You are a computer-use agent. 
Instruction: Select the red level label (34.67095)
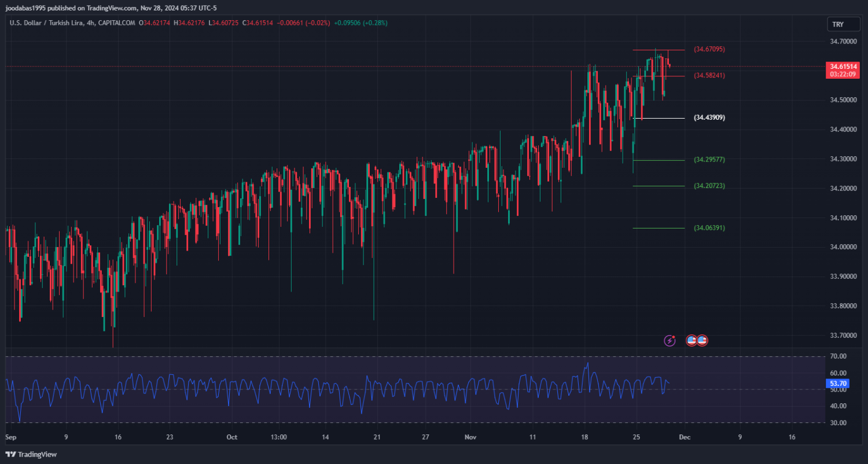tap(709, 49)
